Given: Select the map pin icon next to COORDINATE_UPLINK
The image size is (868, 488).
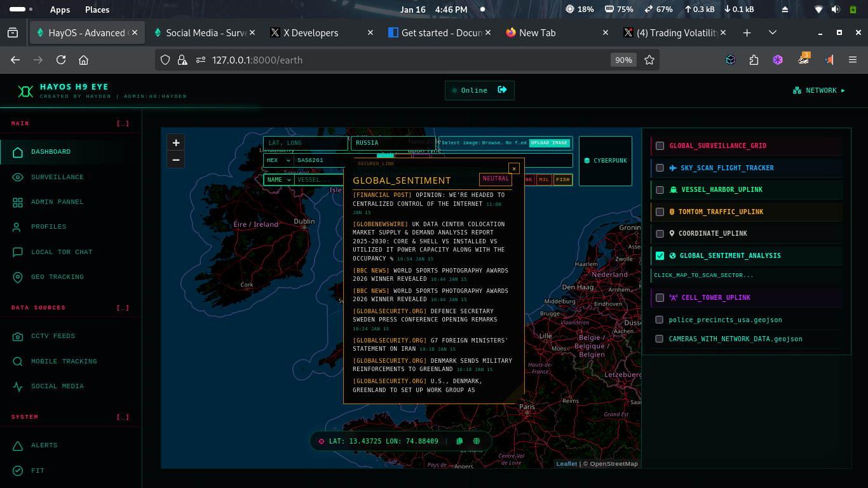Looking at the screenshot, I should [x=673, y=233].
